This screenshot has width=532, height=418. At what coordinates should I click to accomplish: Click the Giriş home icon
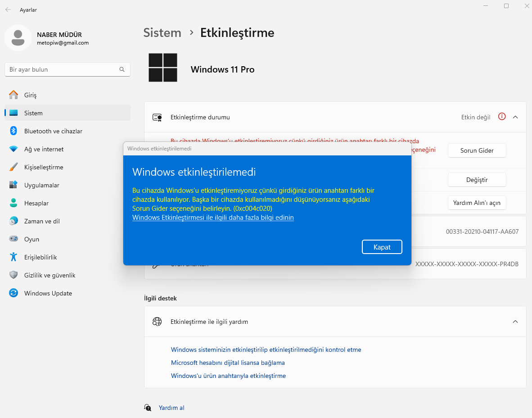(x=14, y=95)
